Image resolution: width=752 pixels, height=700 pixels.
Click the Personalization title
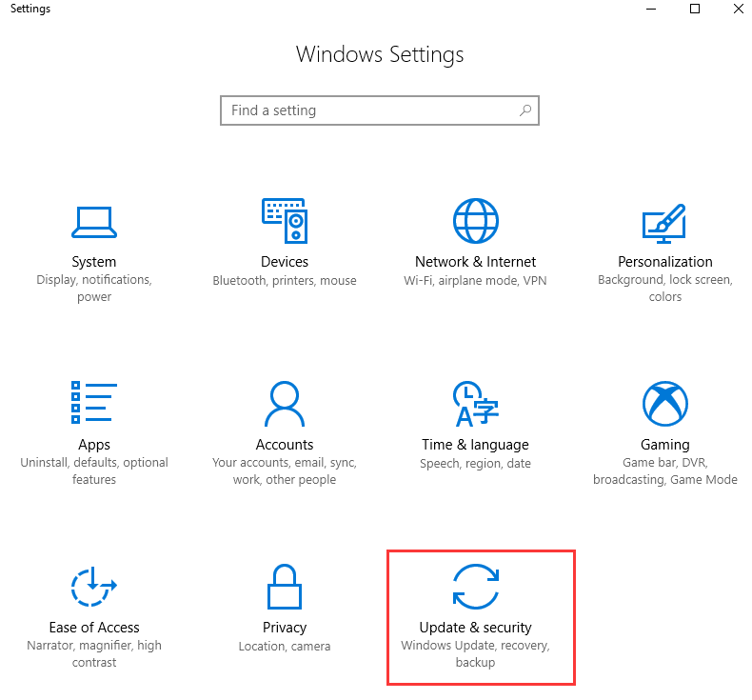click(664, 262)
